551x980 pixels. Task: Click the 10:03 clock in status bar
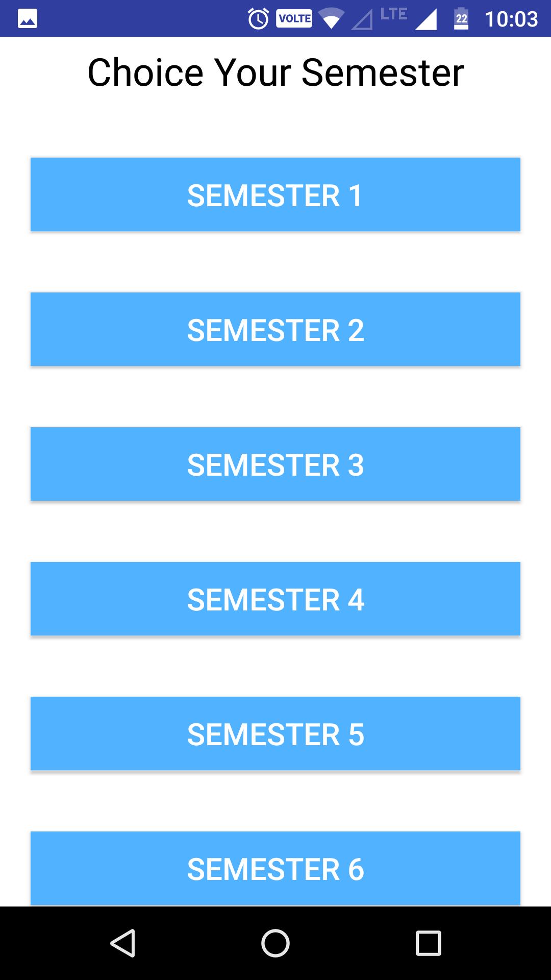click(511, 19)
